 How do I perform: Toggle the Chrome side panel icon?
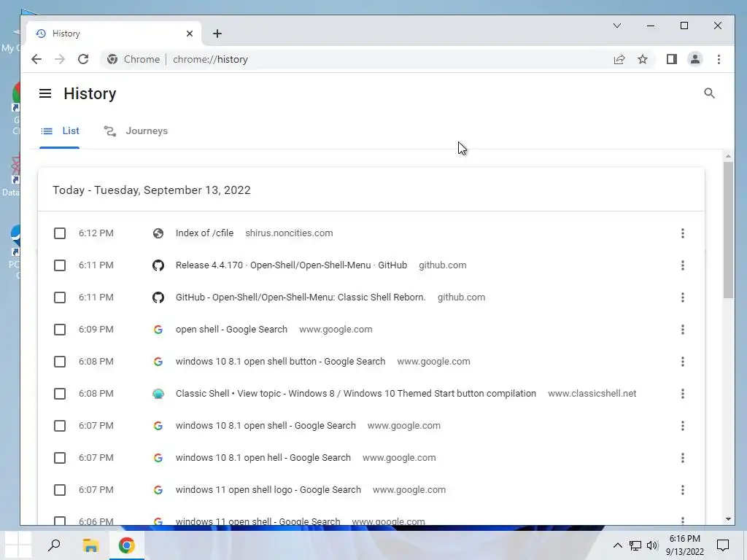(672, 59)
